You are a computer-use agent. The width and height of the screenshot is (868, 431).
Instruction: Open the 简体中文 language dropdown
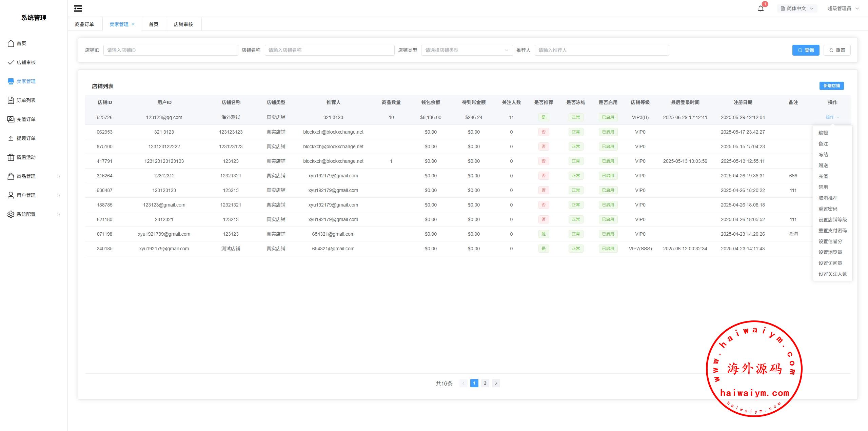point(797,8)
